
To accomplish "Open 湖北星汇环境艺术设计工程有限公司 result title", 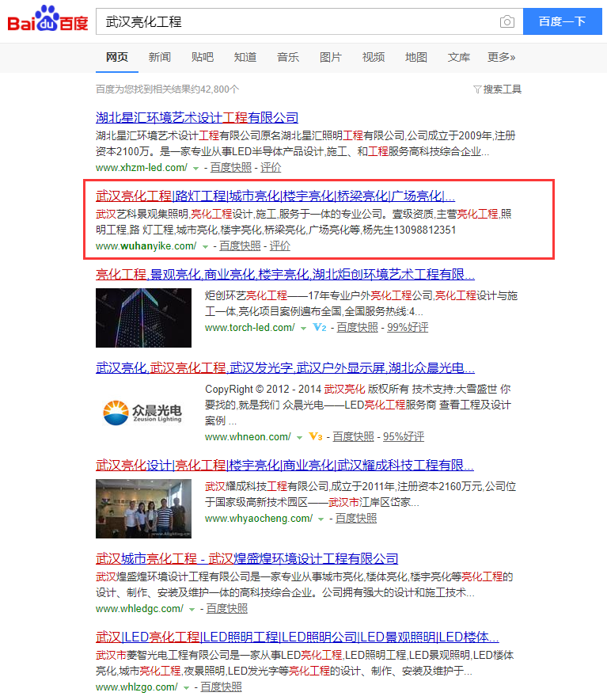I will [x=197, y=117].
